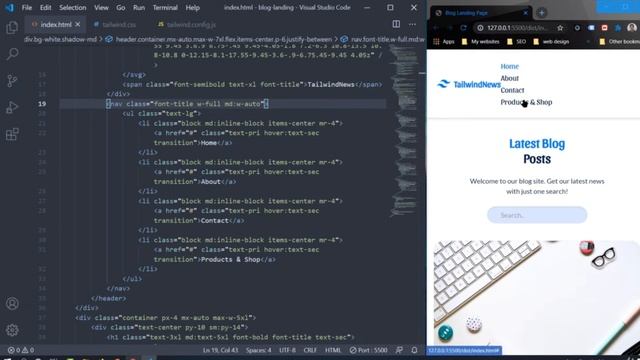Viewport: 640px width, 360px height.
Task: Open the Run menu
Action: click(x=139, y=7)
